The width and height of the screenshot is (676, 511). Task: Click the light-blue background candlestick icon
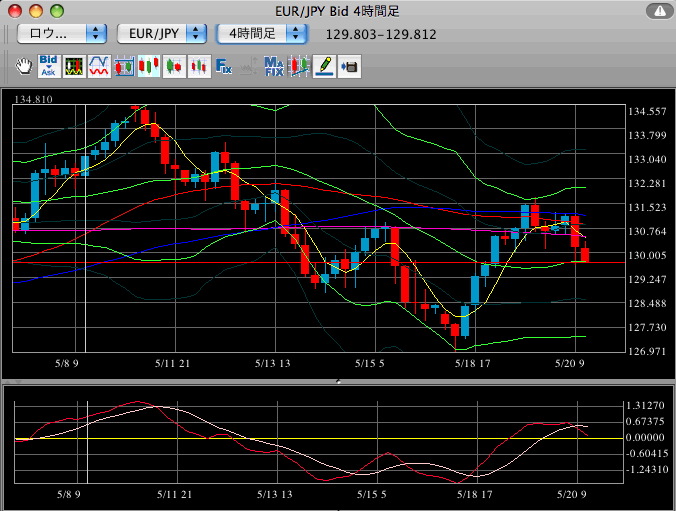click(x=149, y=66)
